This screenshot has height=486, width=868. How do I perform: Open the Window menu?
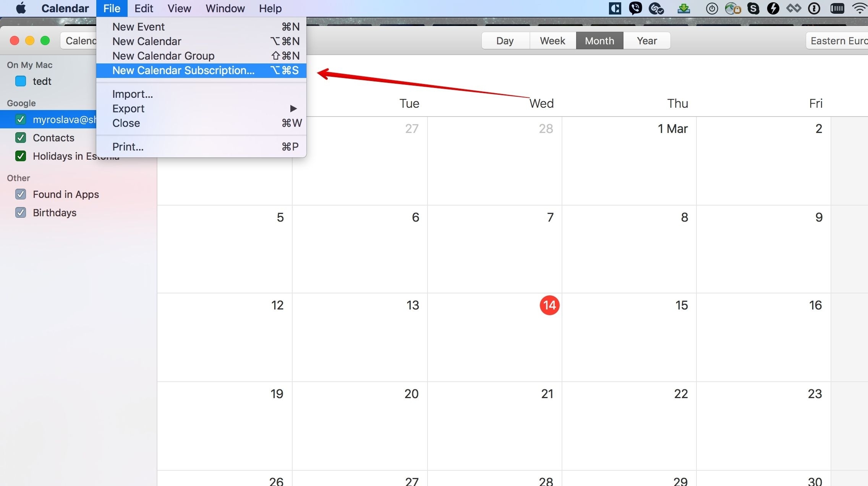click(x=226, y=8)
